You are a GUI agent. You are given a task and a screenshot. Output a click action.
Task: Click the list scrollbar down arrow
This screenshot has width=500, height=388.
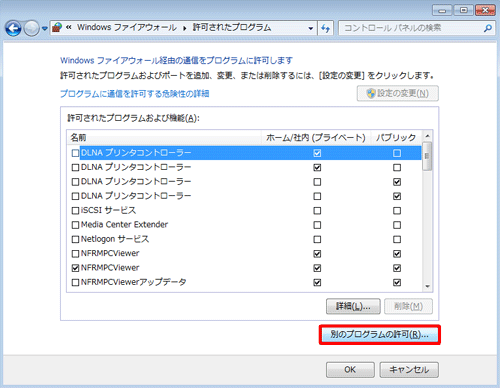427,286
